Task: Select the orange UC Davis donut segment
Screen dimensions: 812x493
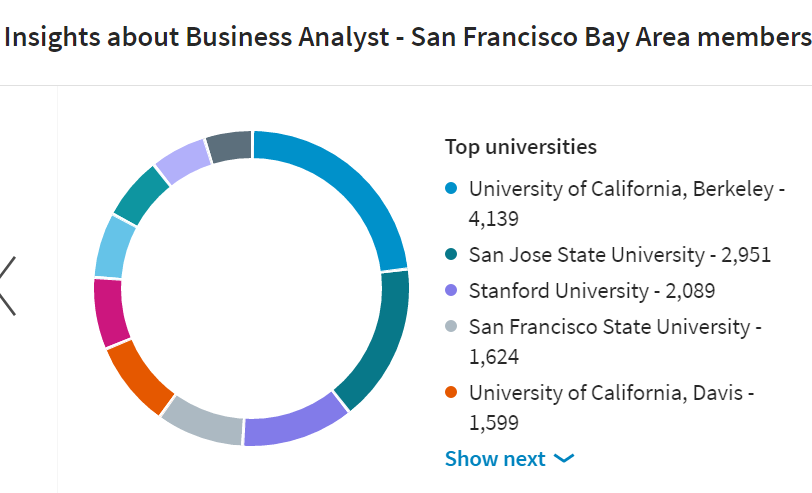Action: coord(139,376)
